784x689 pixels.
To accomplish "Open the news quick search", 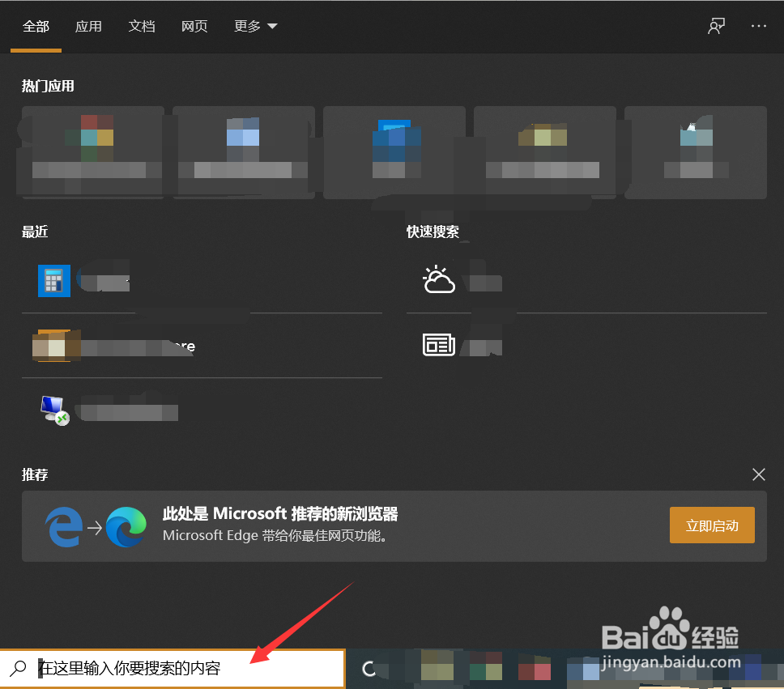I will tap(462, 344).
